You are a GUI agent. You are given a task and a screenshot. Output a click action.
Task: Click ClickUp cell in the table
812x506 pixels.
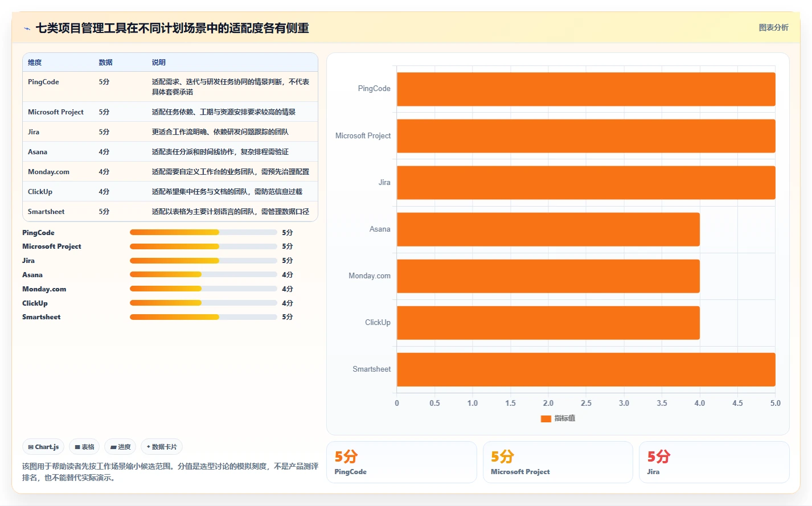point(40,192)
